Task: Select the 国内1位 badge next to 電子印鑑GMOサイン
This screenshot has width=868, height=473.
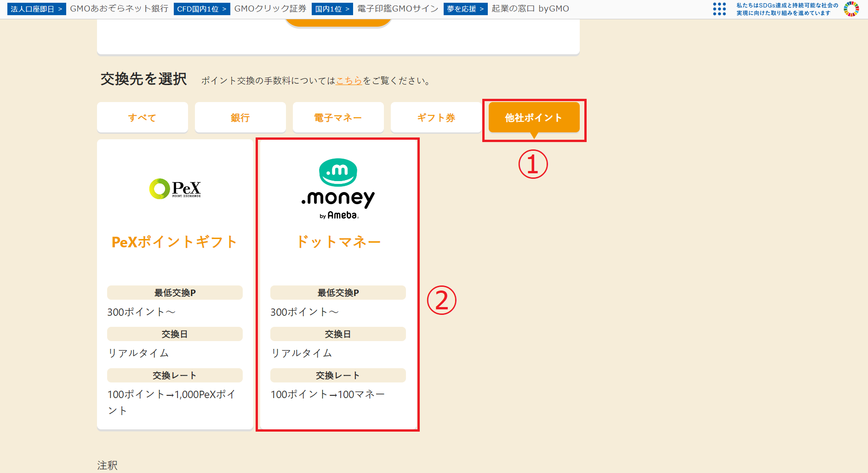Action: click(332, 8)
